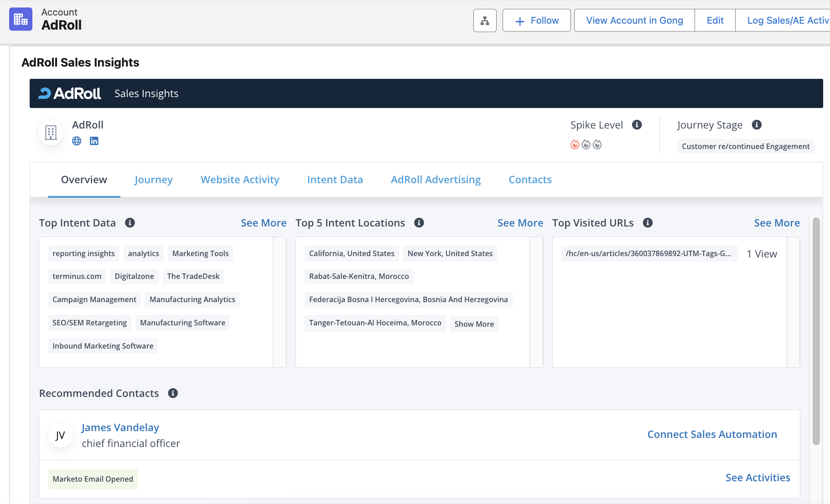This screenshot has width=830, height=504.
Task: Open the AdRoll Advertising tab
Action: 436,180
